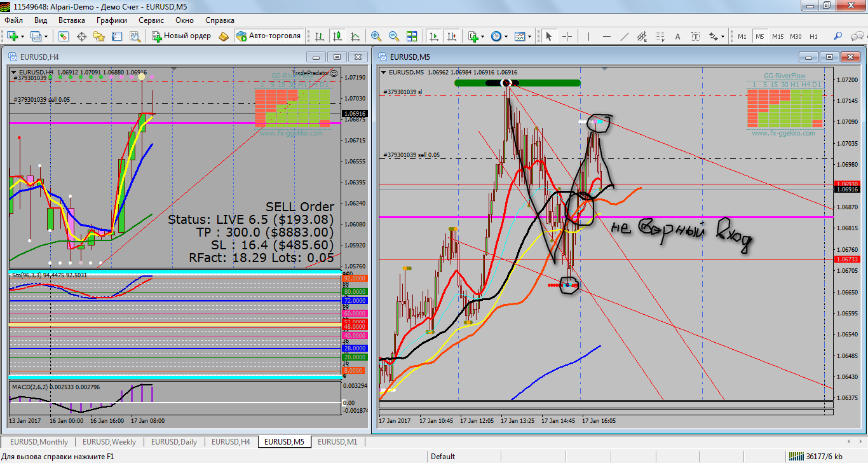Expand the New Chart dropdown arrow
Image resolution: width=868 pixels, height=463 pixels.
[x=23, y=37]
